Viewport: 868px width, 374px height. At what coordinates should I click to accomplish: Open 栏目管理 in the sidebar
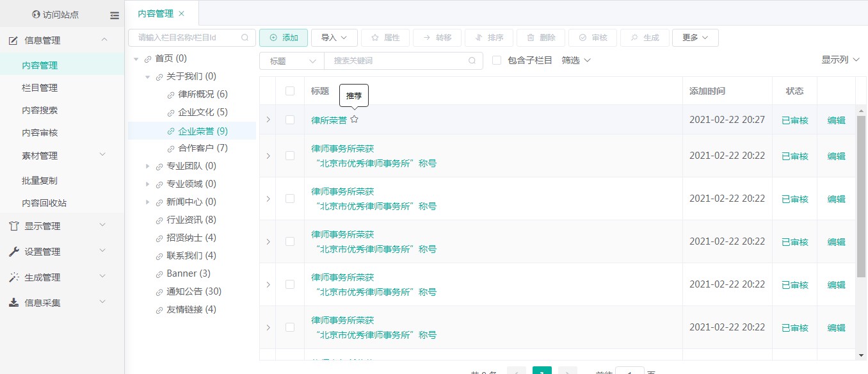click(40, 88)
